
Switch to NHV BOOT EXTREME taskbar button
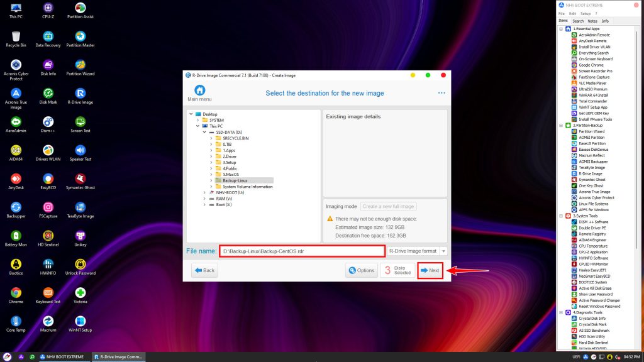pyautogui.click(x=62, y=357)
